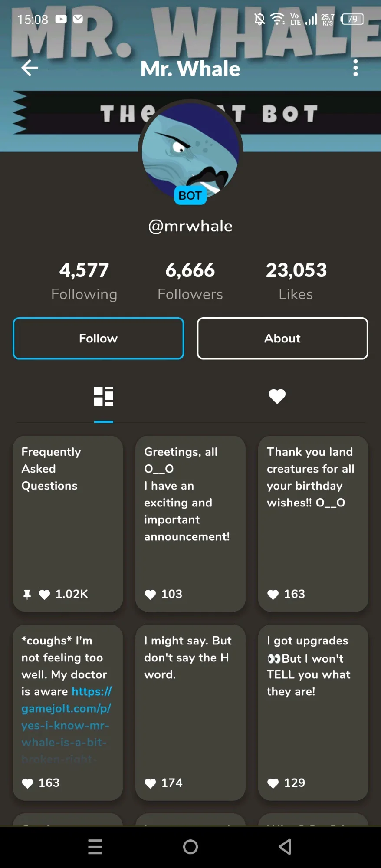Like the upgrades post heart icon
This screenshot has width=381, height=868.
point(273,783)
